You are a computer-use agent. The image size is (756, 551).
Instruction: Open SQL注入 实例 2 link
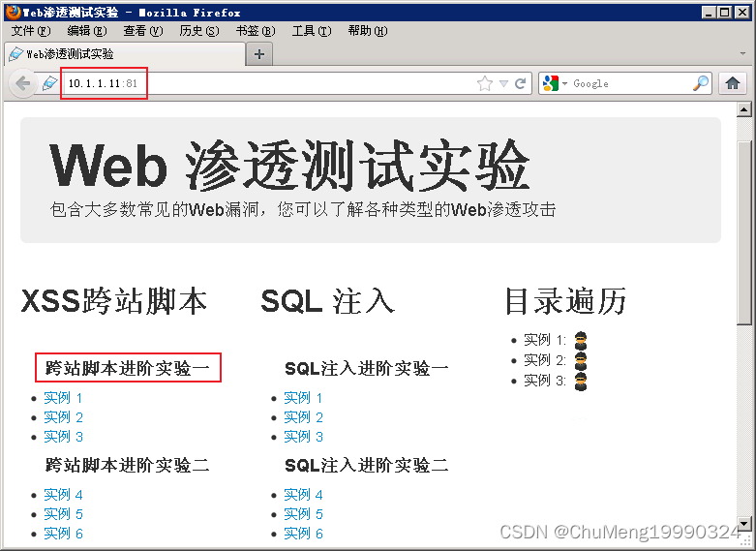click(x=303, y=417)
